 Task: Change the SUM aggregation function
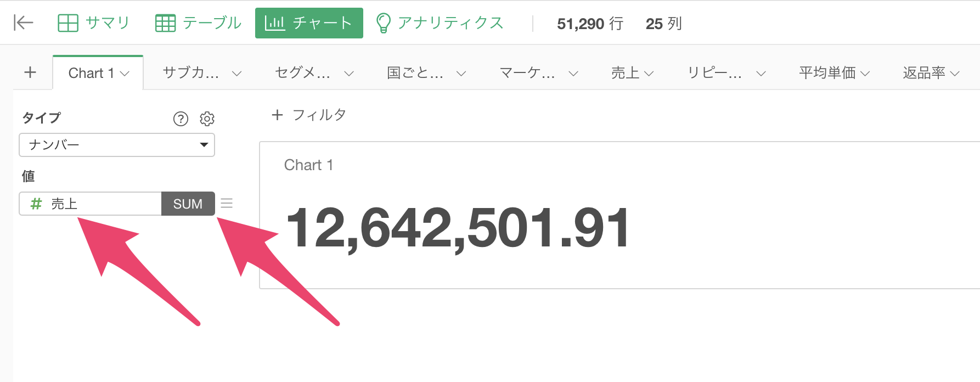click(188, 204)
